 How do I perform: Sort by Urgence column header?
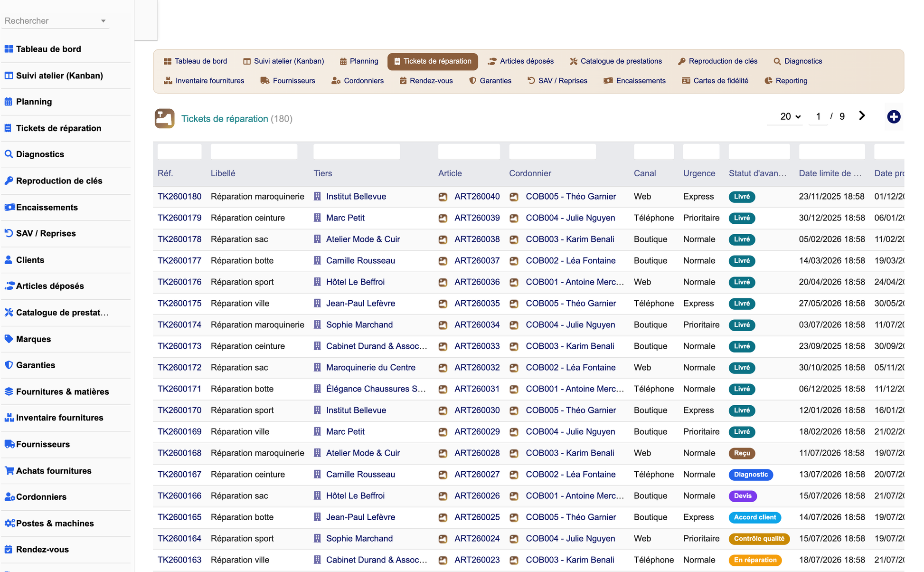coord(699,173)
